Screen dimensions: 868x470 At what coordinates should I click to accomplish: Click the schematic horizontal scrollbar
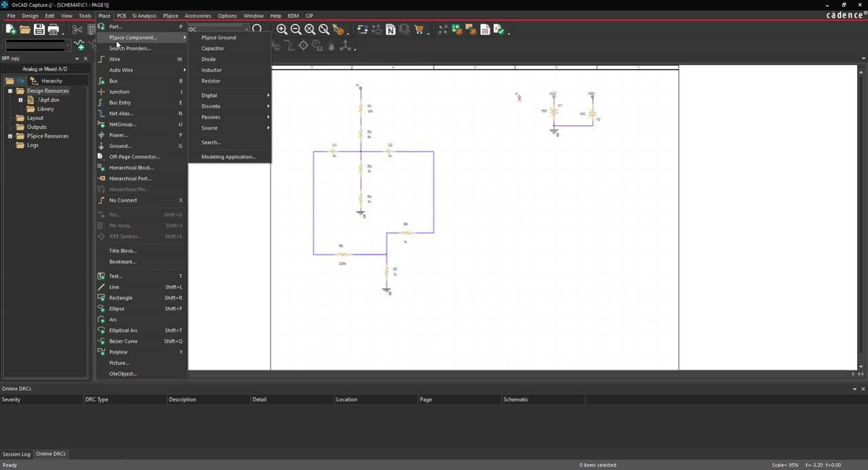(475, 373)
